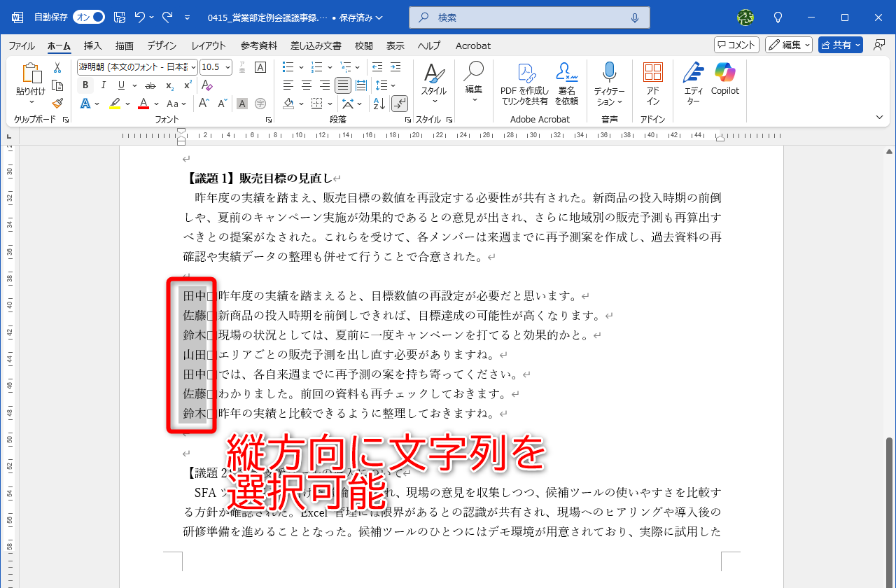Toggle off Bold formatting
The image size is (896, 588).
85,85
